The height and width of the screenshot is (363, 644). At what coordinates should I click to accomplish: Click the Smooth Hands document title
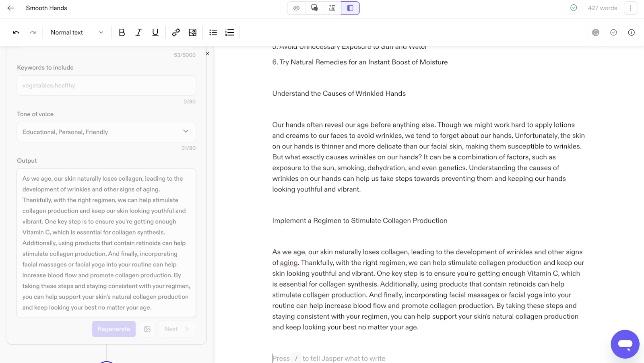coord(46,8)
